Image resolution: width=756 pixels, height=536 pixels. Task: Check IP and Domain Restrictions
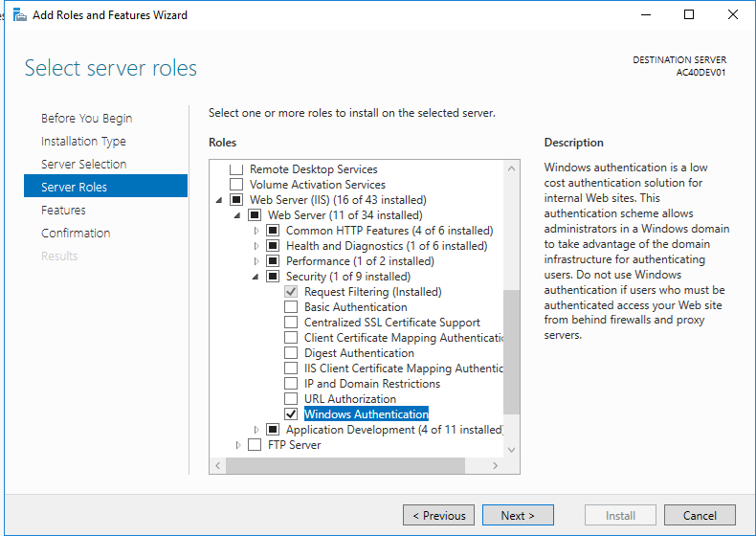point(291,384)
